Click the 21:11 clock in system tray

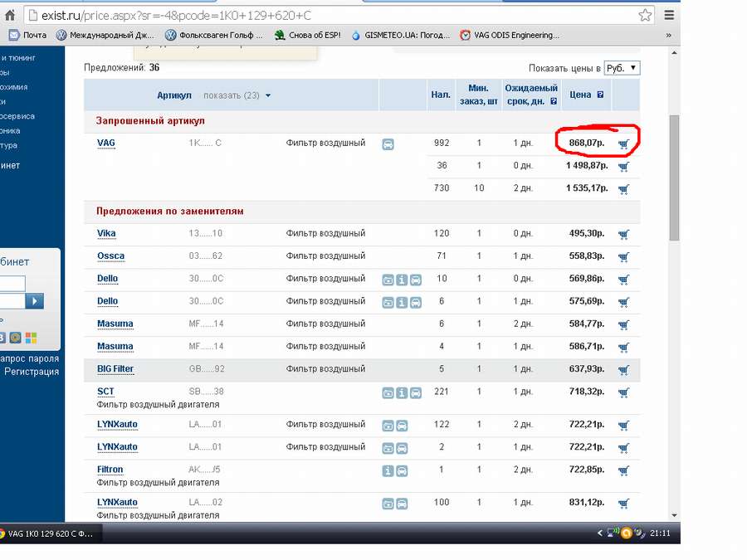pos(660,533)
